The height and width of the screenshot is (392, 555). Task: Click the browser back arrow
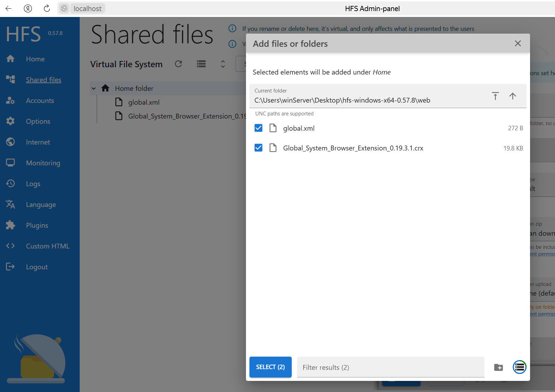pos(9,9)
